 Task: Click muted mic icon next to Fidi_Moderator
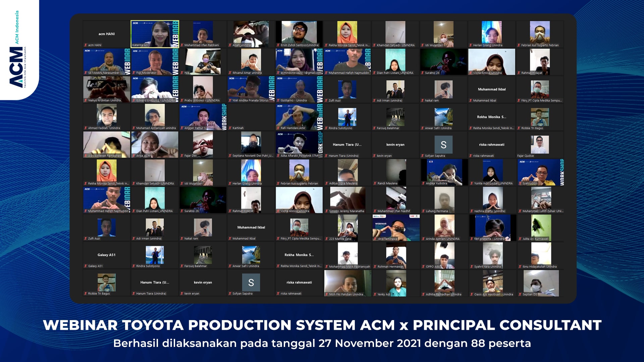(134, 73)
